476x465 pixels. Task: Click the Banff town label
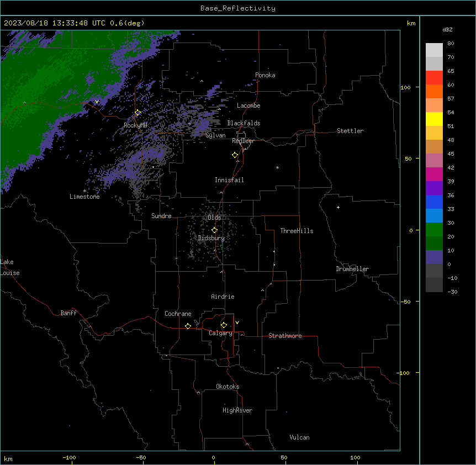click(x=68, y=313)
